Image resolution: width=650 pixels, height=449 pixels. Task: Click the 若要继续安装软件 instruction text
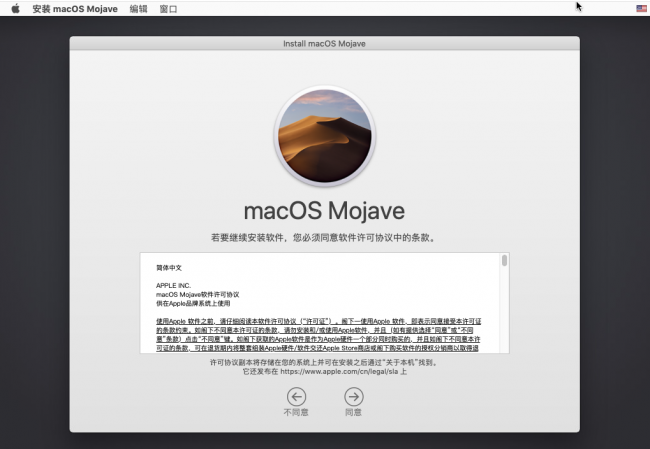324,238
